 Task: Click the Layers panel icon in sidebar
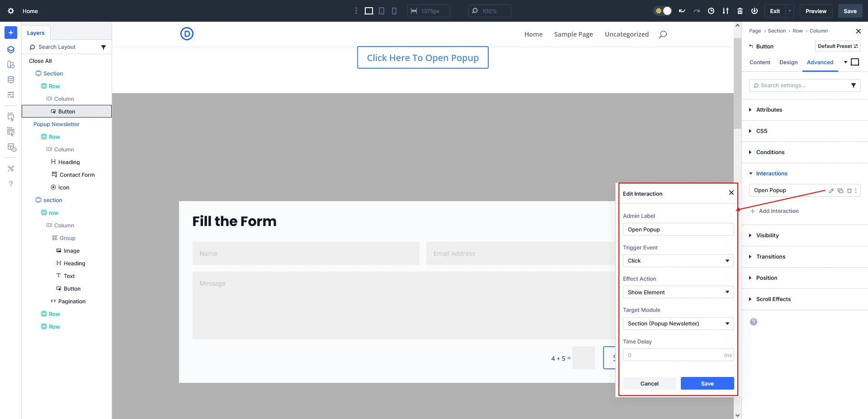pos(10,50)
